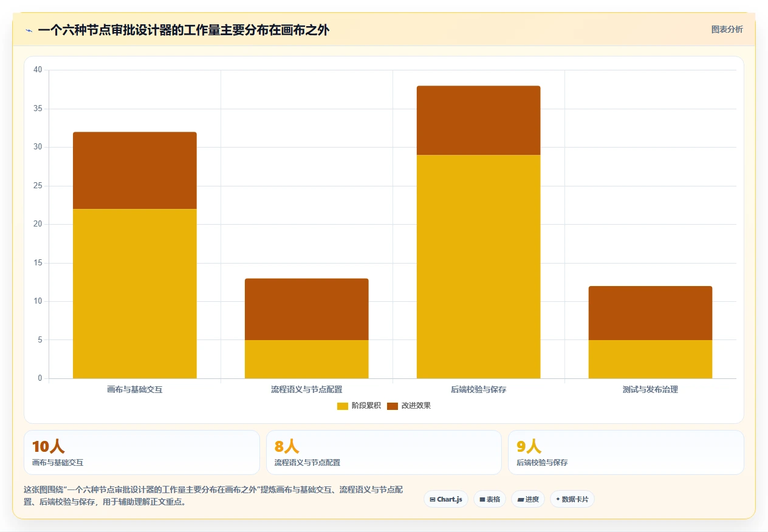Click the brown 改进效果 bar for 后端校验与保存
This screenshot has width=768, height=532.
(479, 120)
